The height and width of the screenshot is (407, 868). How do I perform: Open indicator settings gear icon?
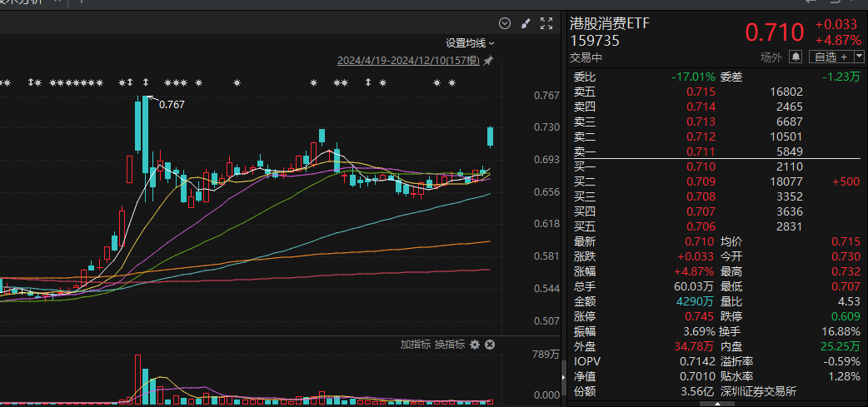[475, 345]
